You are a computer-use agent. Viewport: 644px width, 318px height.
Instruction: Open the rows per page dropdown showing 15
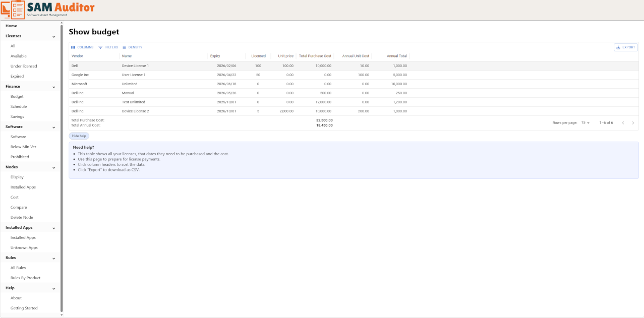tap(586, 122)
